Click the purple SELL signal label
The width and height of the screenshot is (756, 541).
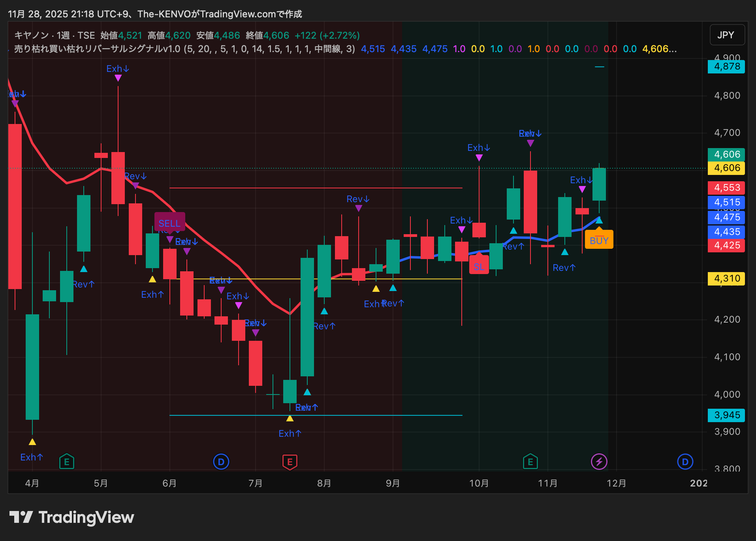(x=169, y=223)
